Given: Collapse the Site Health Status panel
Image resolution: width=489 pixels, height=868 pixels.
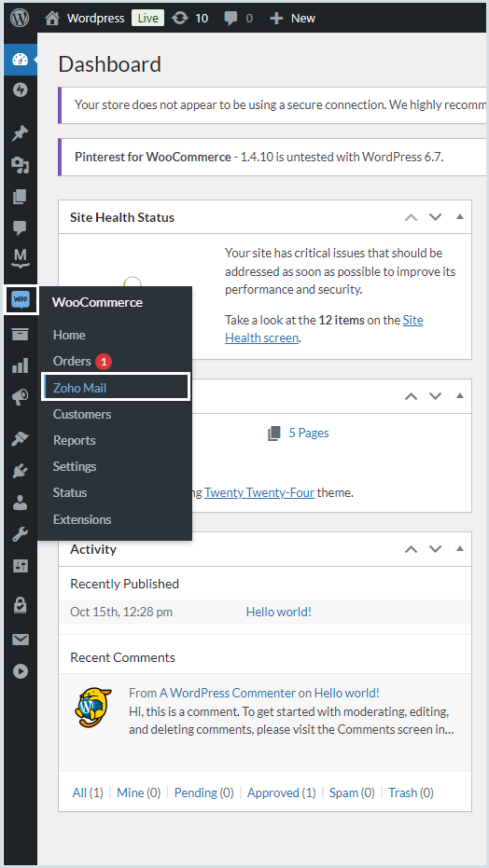Looking at the screenshot, I should coord(460,217).
